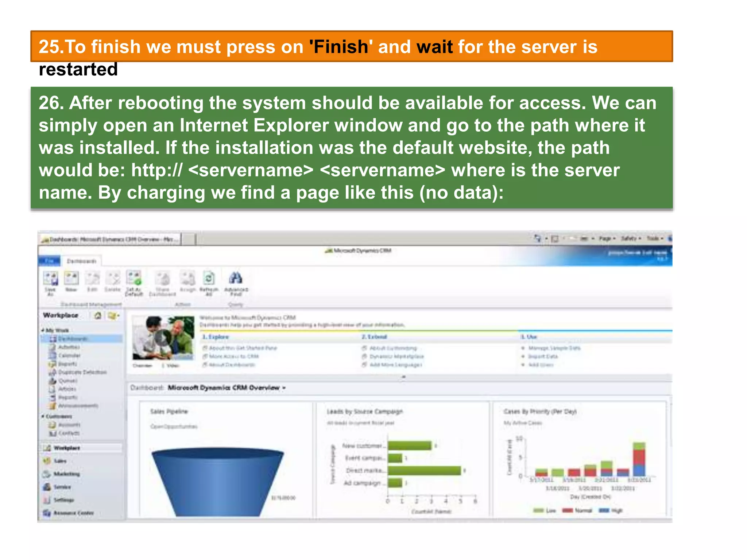747x560 pixels.
Task: Click the High legend swatch in Cases chart
Action: coord(604,510)
